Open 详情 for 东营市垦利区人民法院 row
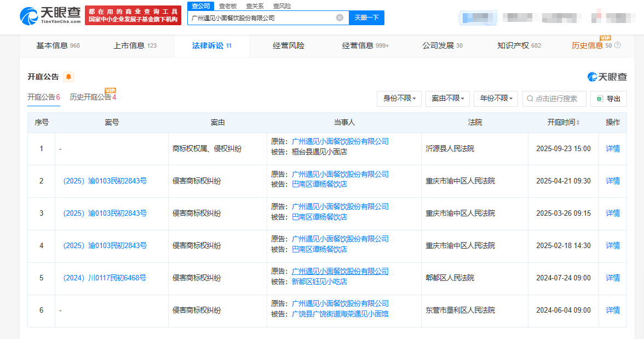This screenshot has width=644, height=339. pyautogui.click(x=613, y=310)
